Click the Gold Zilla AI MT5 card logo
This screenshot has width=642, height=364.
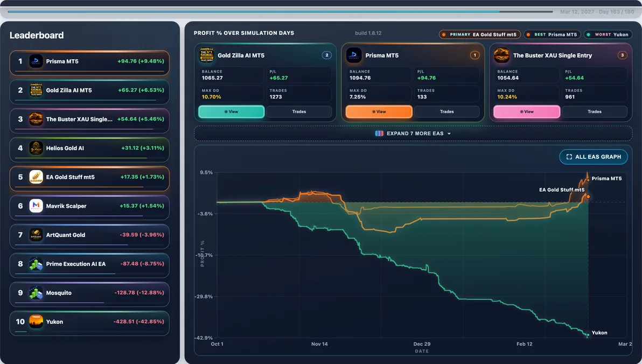(207, 55)
